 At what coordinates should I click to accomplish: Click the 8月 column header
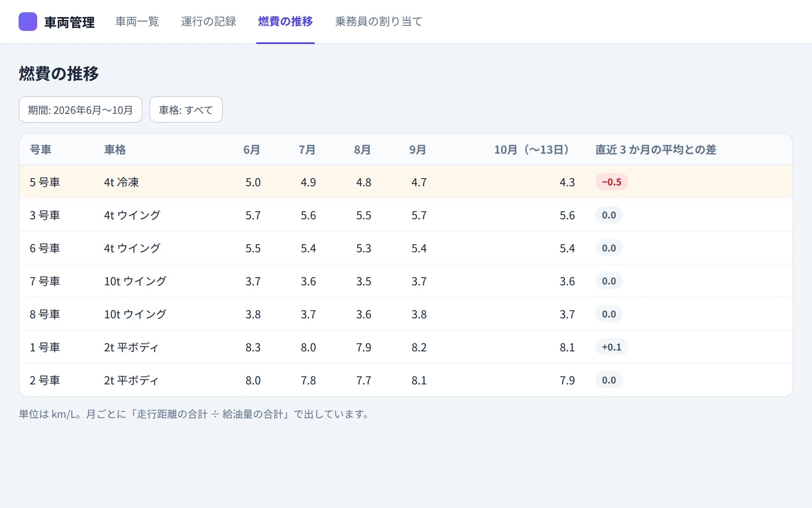362,149
